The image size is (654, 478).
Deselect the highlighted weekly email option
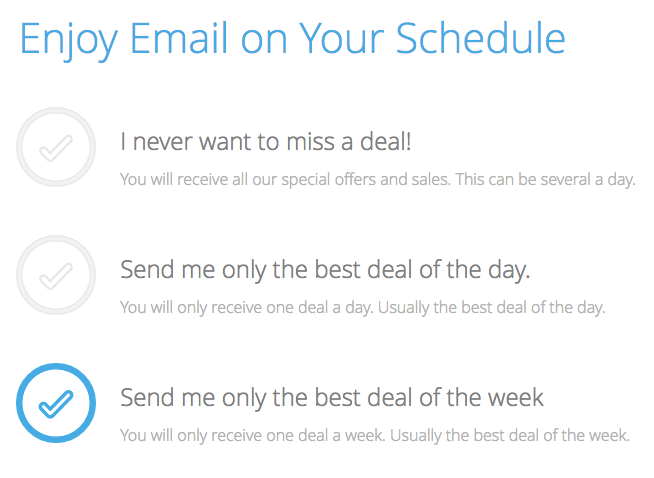click(x=56, y=403)
